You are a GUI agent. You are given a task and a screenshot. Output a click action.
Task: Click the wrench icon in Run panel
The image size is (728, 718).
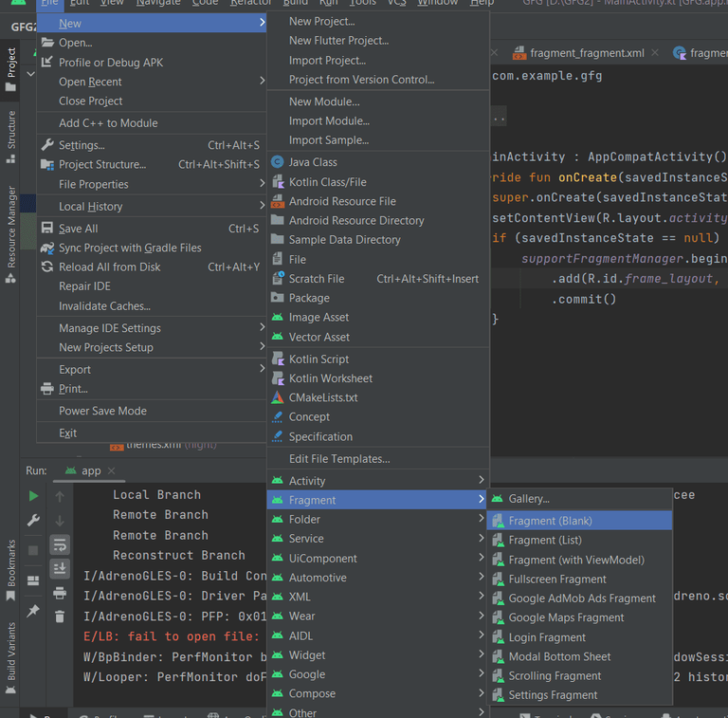click(x=33, y=521)
